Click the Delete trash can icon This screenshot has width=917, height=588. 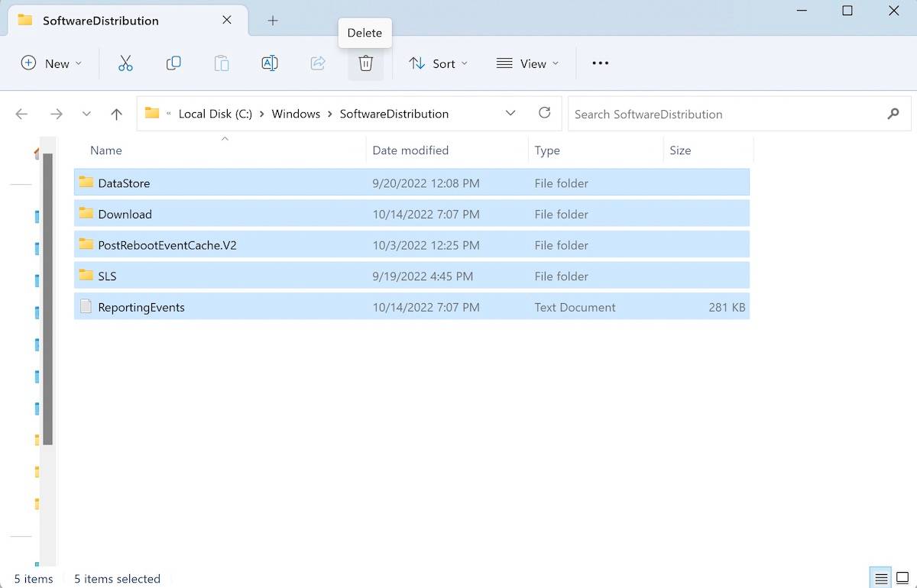(365, 63)
